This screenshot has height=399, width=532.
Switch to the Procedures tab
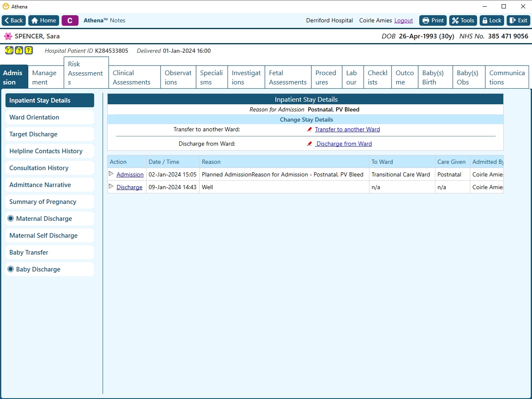[x=327, y=77]
